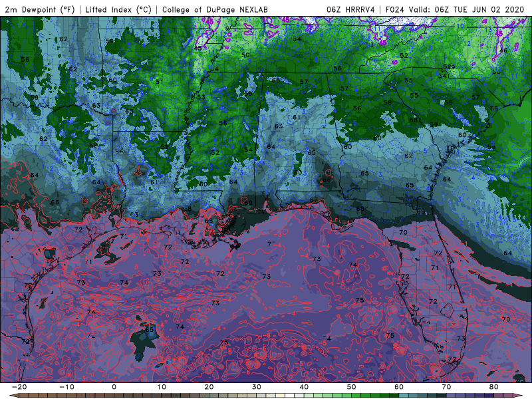Click the '40' label on the color scale
This screenshot has width=532, height=399.
(x=304, y=387)
